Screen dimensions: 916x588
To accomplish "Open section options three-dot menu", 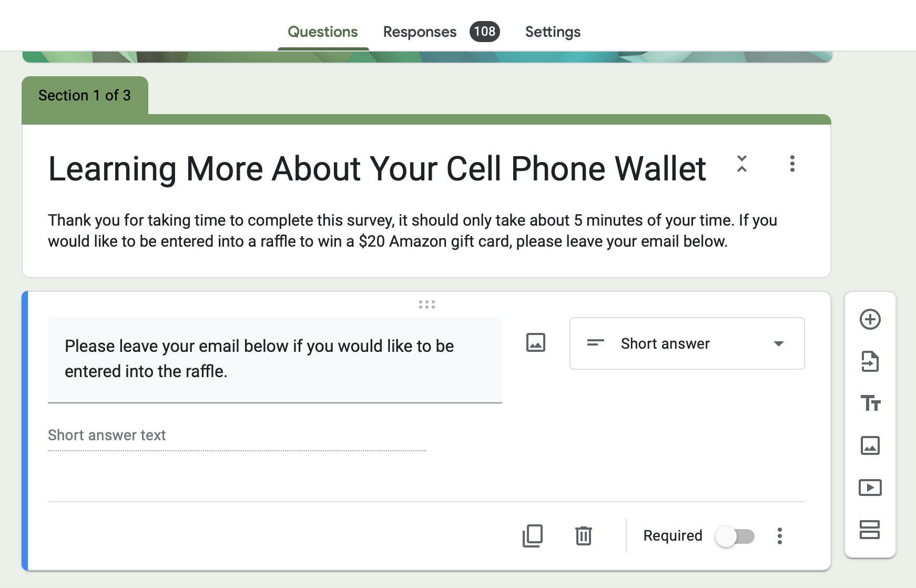I will (x=792, y=164).
